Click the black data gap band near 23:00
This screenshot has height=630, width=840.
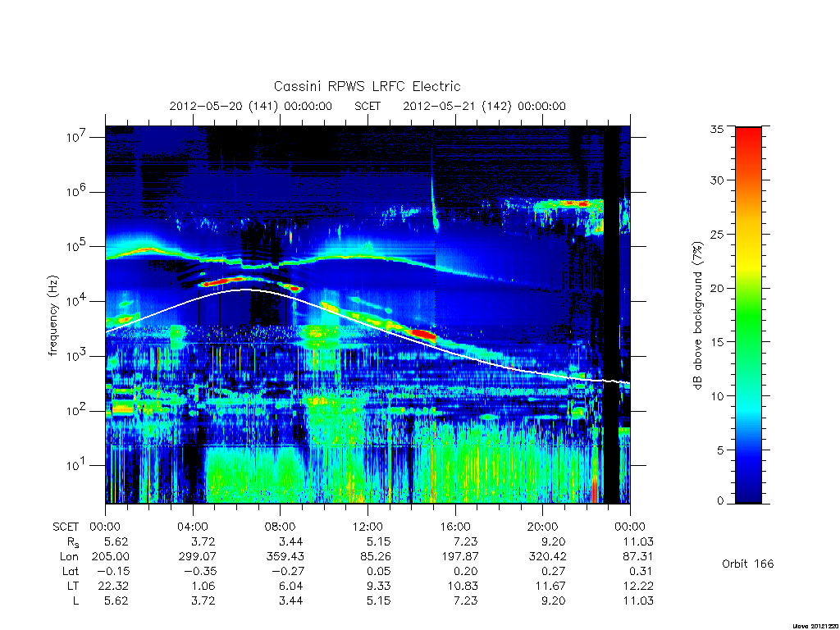point(611,315)
